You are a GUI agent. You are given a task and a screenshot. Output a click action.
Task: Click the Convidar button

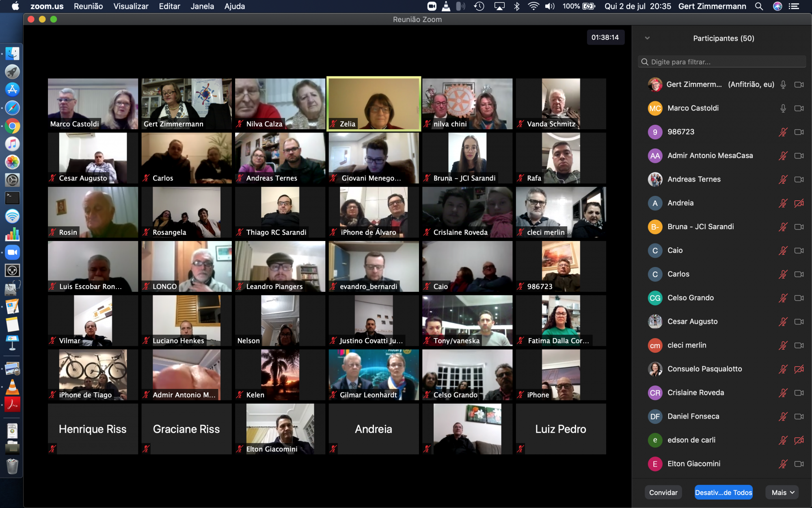(x=663, y=492)
